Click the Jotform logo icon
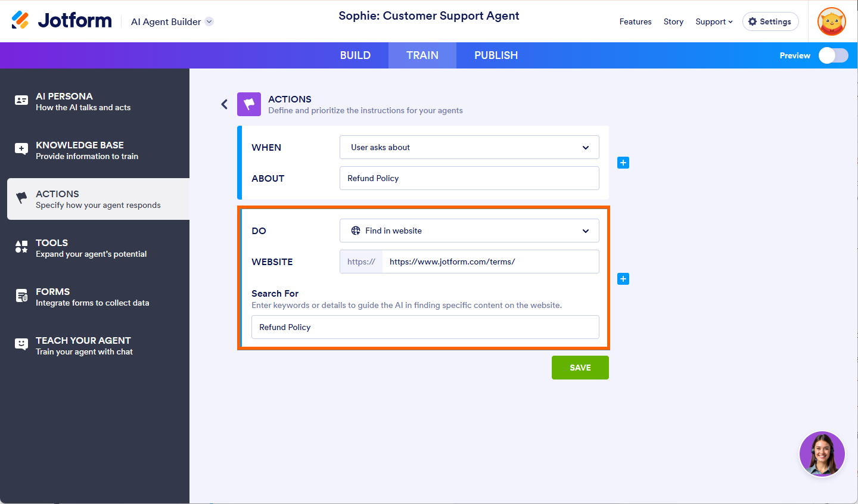The height and width of the screenshot is (504, 858). click(20, 20)
